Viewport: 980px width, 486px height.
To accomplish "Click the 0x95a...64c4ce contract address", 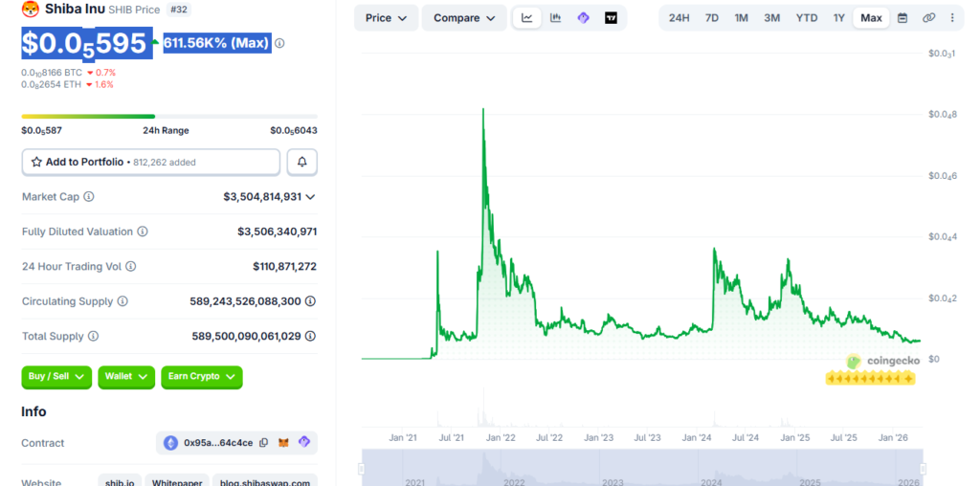I will tap(218, 443).
